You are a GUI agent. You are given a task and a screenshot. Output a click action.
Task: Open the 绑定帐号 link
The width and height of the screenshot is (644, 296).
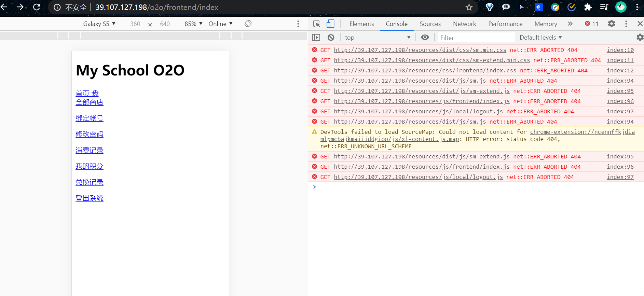[x=90, y=118]
